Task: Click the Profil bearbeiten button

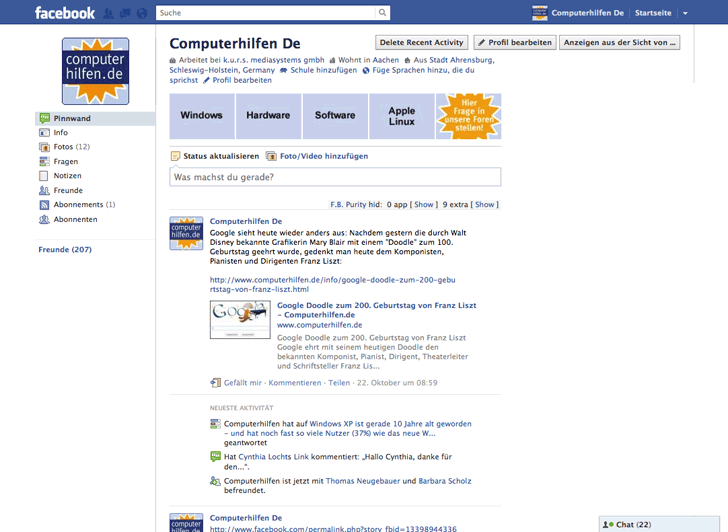Action: click(x=515, y=43)
